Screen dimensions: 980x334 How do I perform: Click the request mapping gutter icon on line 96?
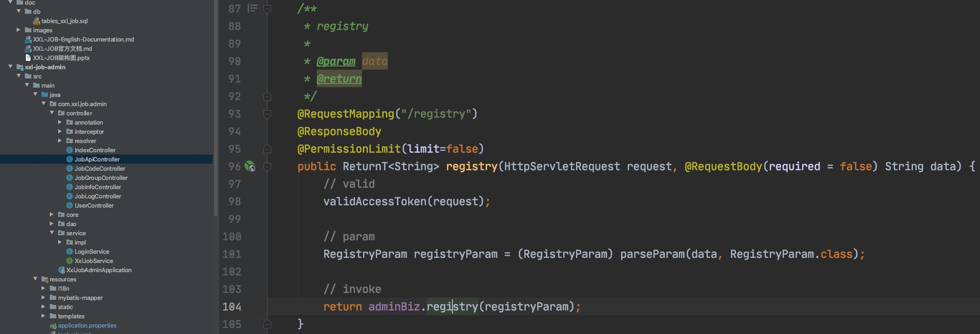click(x=250, y=167)
